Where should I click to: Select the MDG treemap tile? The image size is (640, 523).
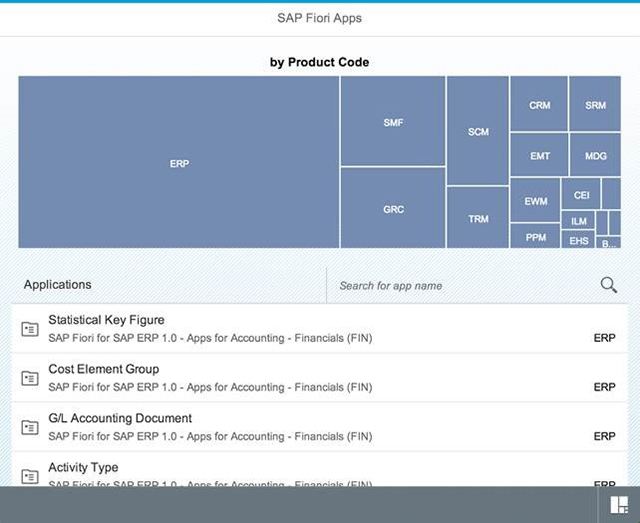click(x=595, y=155)
